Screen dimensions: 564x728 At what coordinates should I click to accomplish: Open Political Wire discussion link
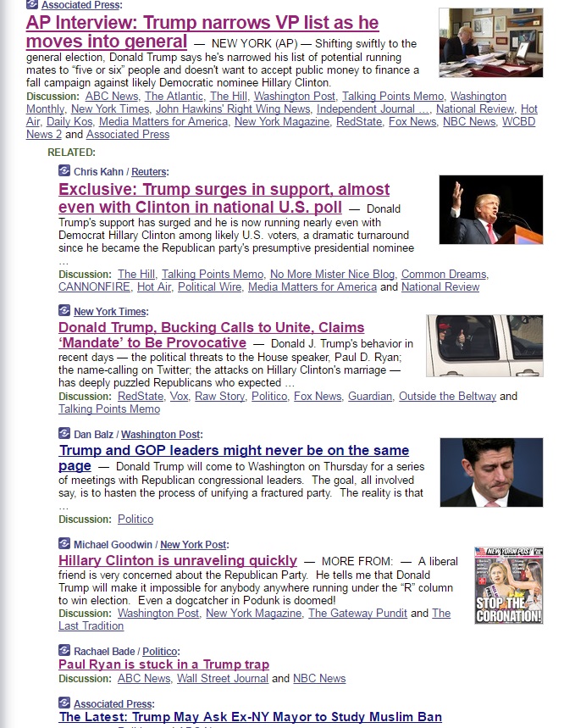click(x=210, y=287)
